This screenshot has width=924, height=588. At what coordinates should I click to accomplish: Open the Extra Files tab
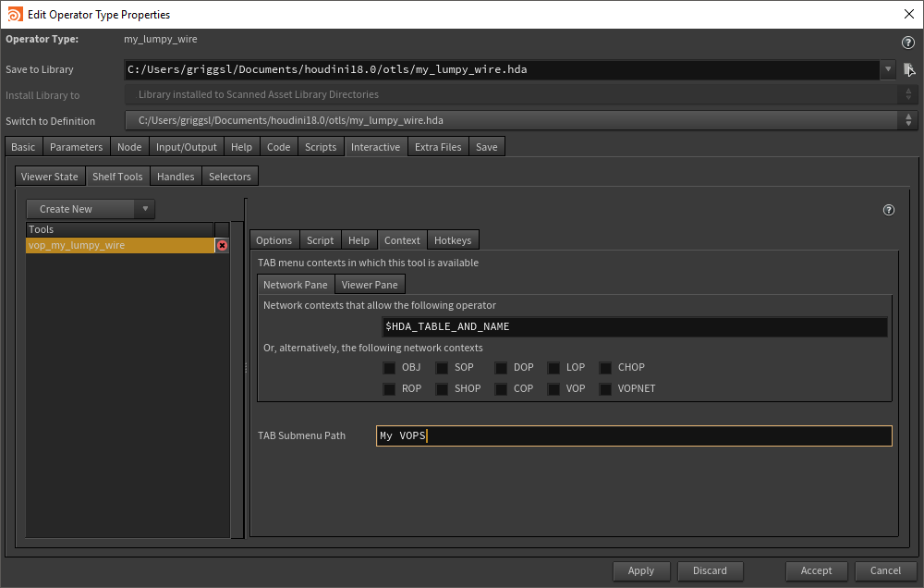click(438, 147)
